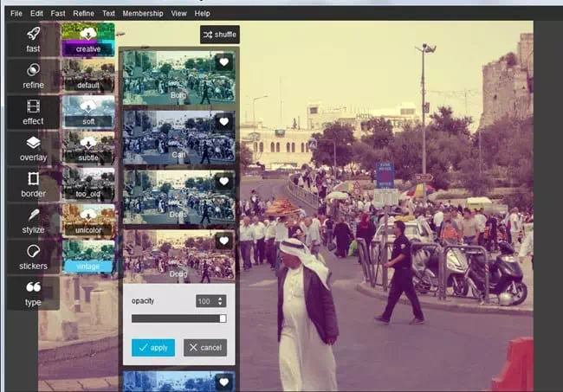Select the creative effect category
563x392 pixels.
coord(88,40)
